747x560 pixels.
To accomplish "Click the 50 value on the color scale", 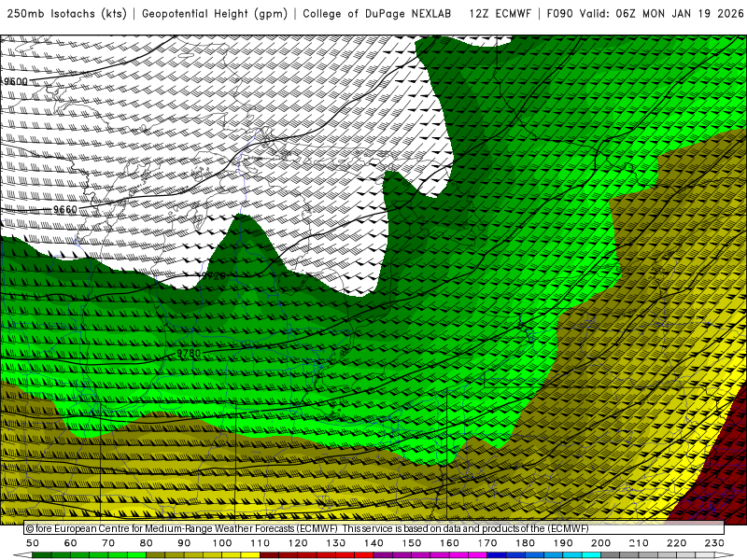I will click(x=33, y=543).
